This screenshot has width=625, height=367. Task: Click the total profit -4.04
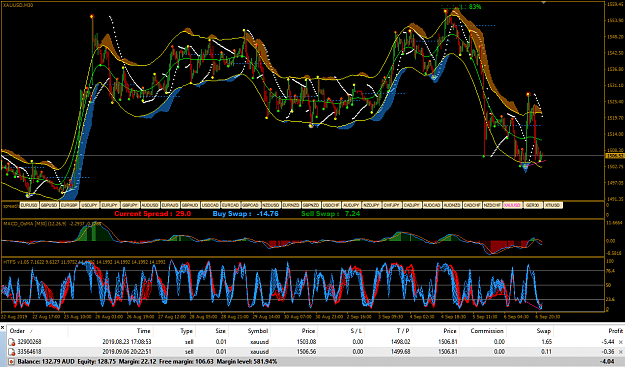click(x=607, y=361)
